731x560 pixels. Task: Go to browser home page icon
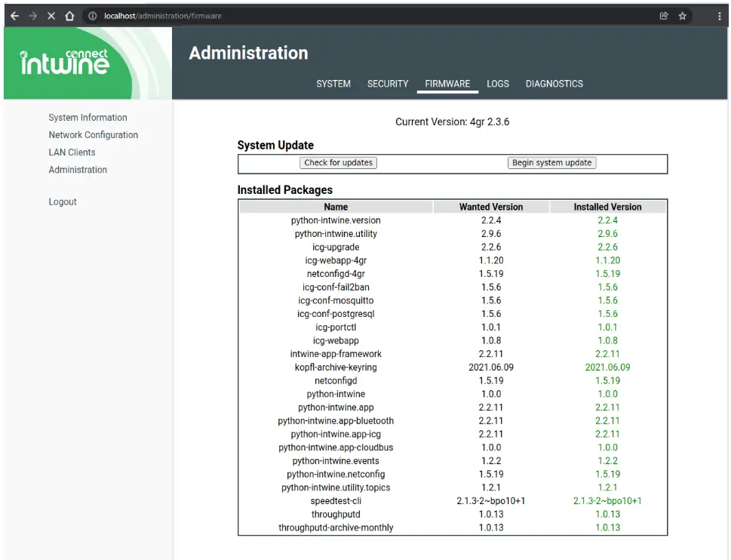pos(69,16)
